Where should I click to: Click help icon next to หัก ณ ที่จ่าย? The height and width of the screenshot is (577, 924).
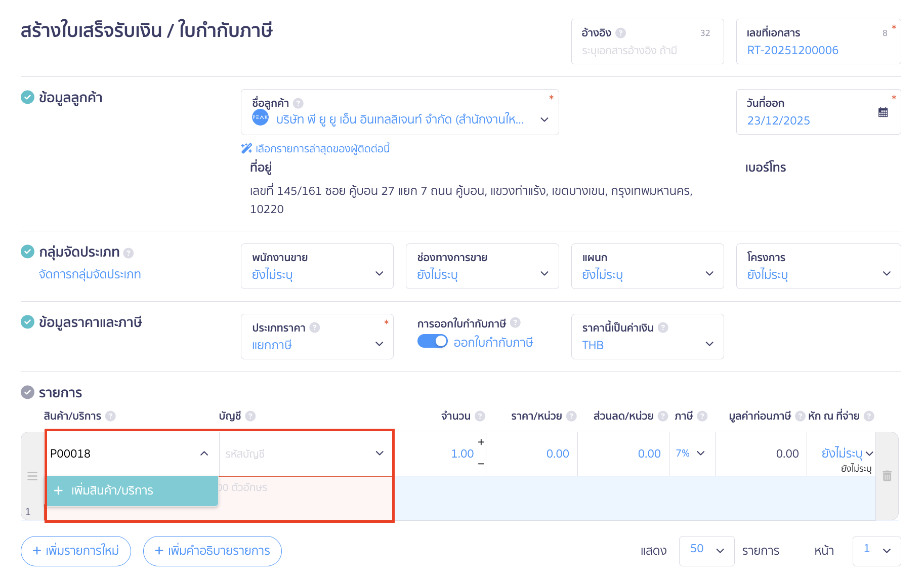869,416
